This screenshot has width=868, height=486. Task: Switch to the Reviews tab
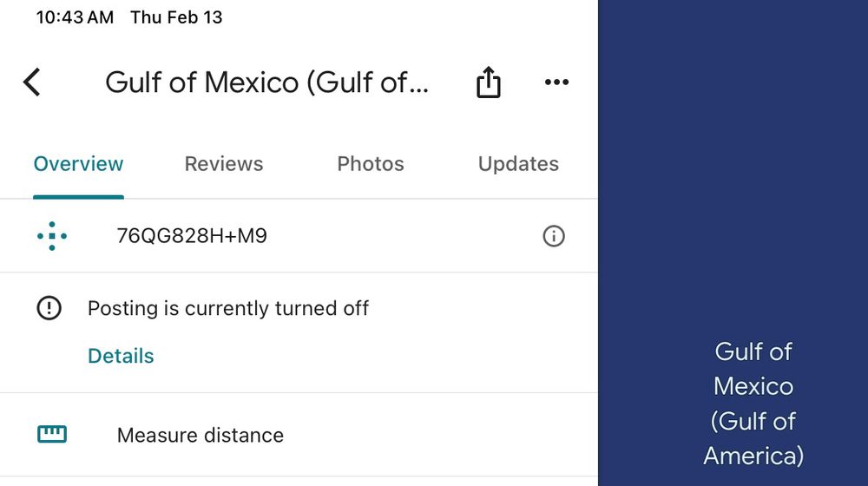224,164
